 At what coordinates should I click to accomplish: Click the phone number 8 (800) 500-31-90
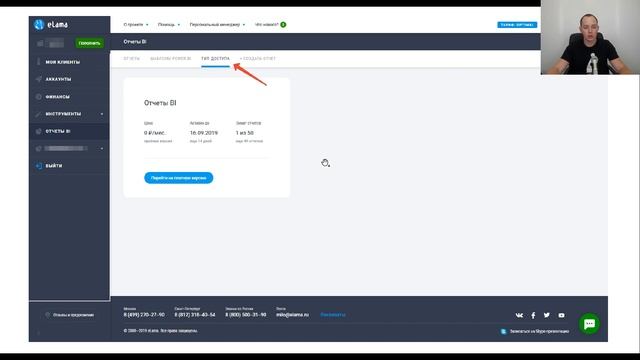pos(246,315)
